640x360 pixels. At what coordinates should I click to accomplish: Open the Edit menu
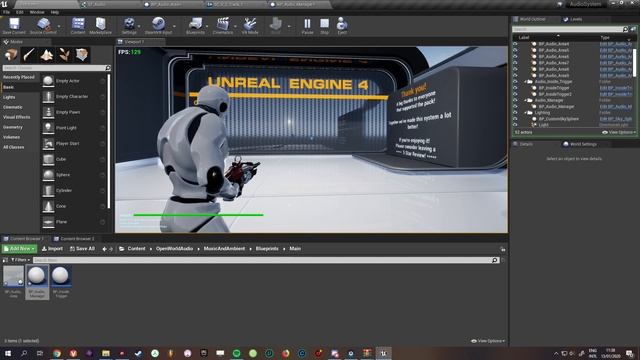[20, 12]
